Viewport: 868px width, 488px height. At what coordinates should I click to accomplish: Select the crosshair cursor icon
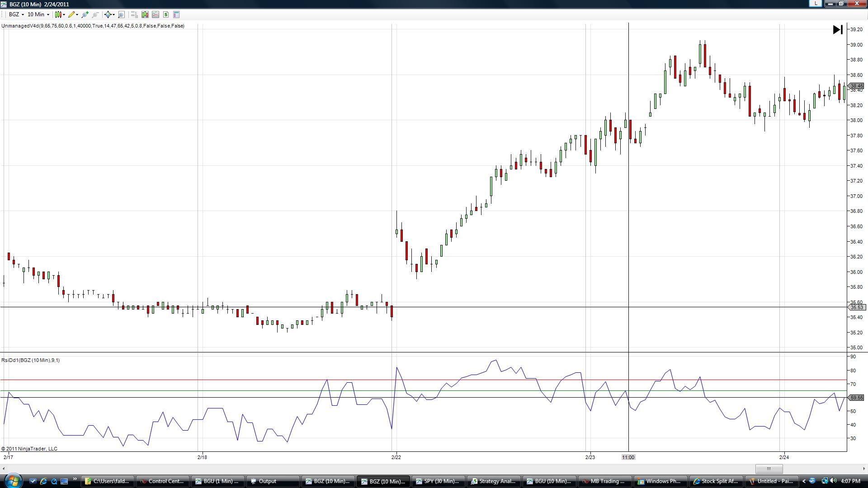pyautogui.click(x=108, y=14)
